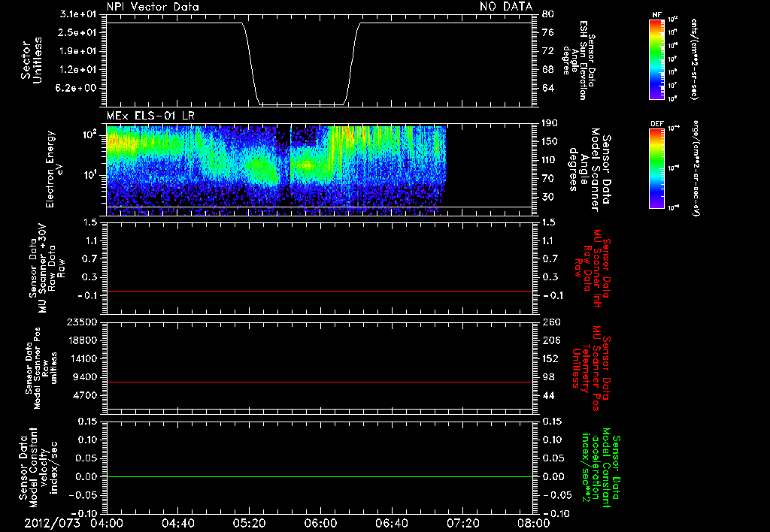Viewport: 770px width, 532px height.
Task: Click the "3.1e+01" sector tick value
Action: pyautogui.click(x=78, y=14)
